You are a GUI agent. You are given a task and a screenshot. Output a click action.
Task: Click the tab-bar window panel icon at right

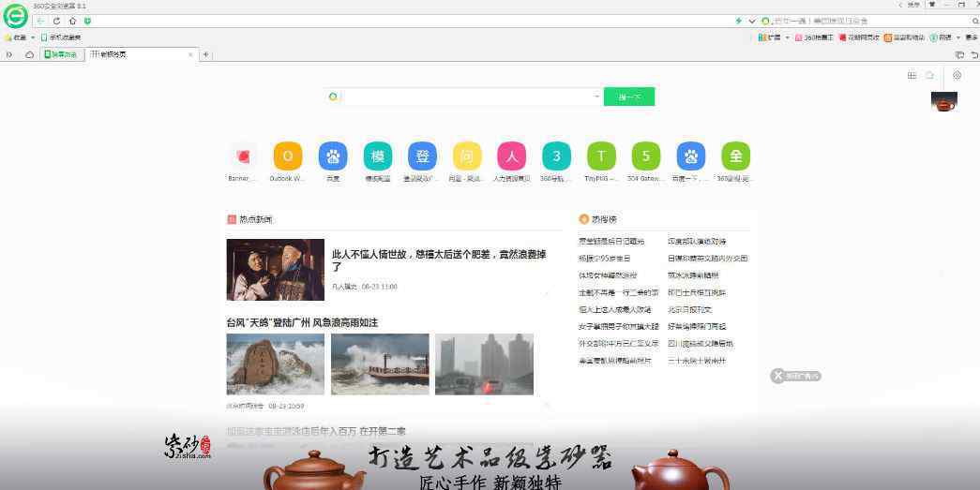click(x=960, y=55)
